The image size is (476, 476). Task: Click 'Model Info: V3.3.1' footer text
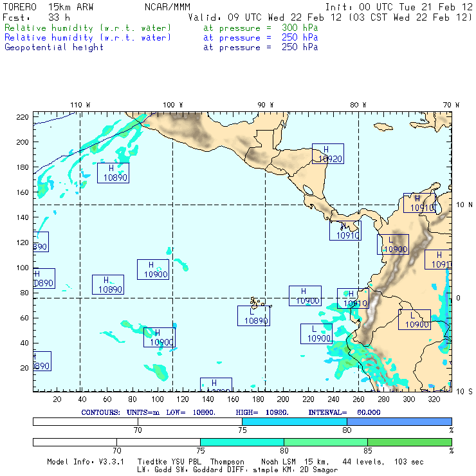click(x=86, y=462)
